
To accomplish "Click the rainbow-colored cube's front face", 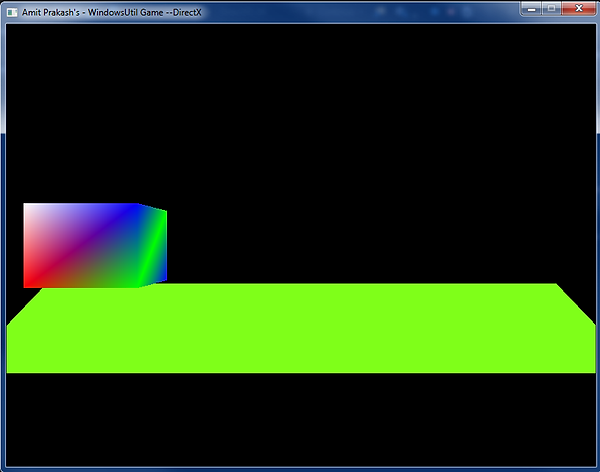I will [81, 245].
